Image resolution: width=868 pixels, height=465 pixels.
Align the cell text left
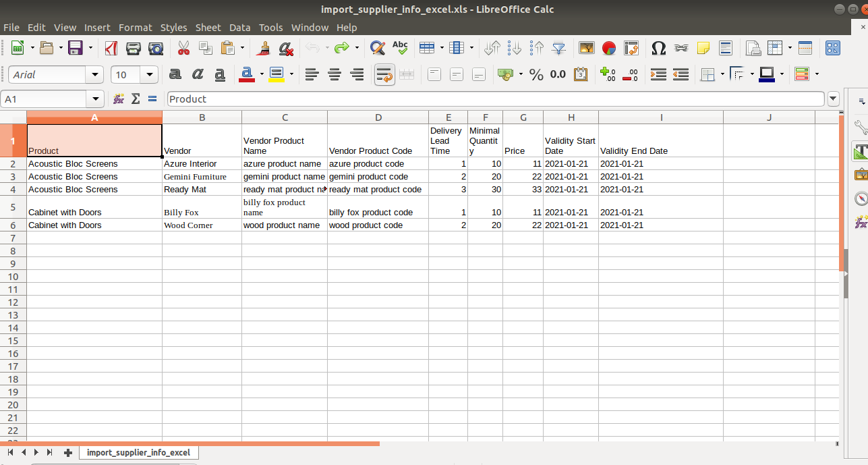click(312, 74)
